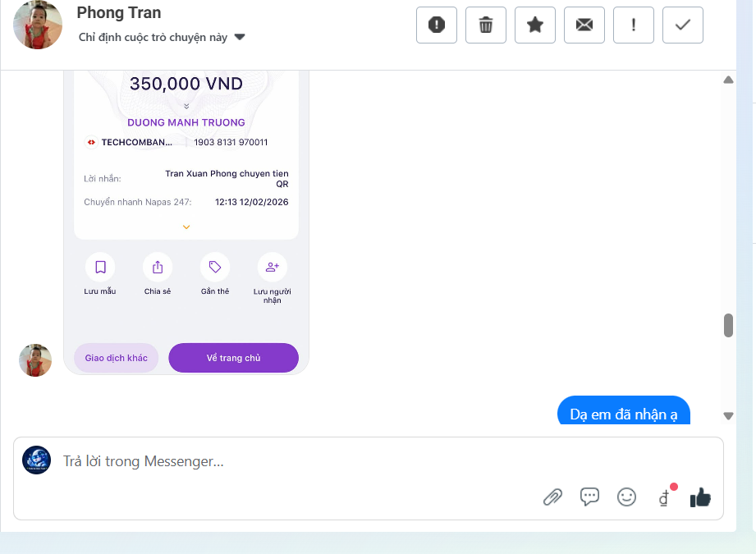Image resolution: width=756 pixels, height=554 pixels.
Task: Share the receipt using the Chia sẻ icon
Action: [157, 266]
